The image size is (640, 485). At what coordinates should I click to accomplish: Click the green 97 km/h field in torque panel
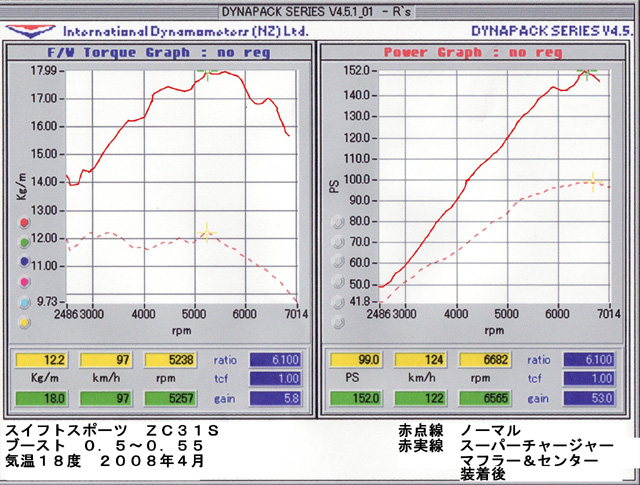click(x=106, y=398)
